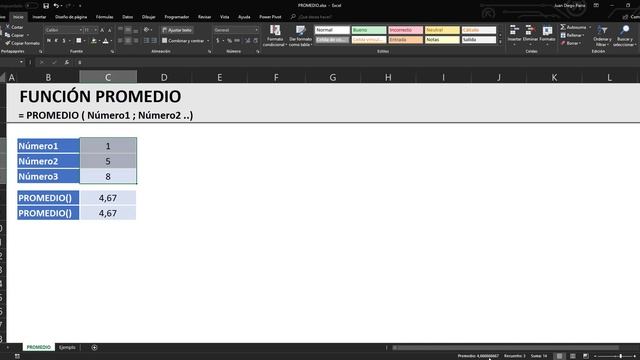
Task: Click font color A icon
Action: tap(106, 41)
